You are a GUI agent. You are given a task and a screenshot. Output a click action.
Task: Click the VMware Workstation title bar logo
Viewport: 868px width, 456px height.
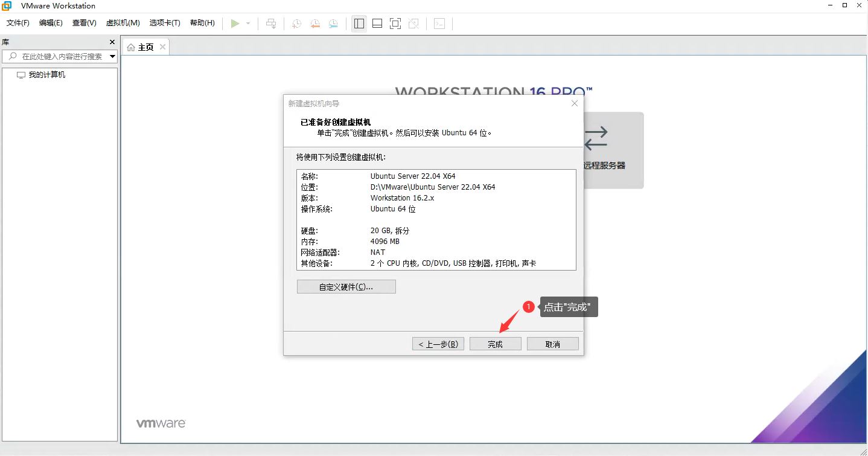7,6
